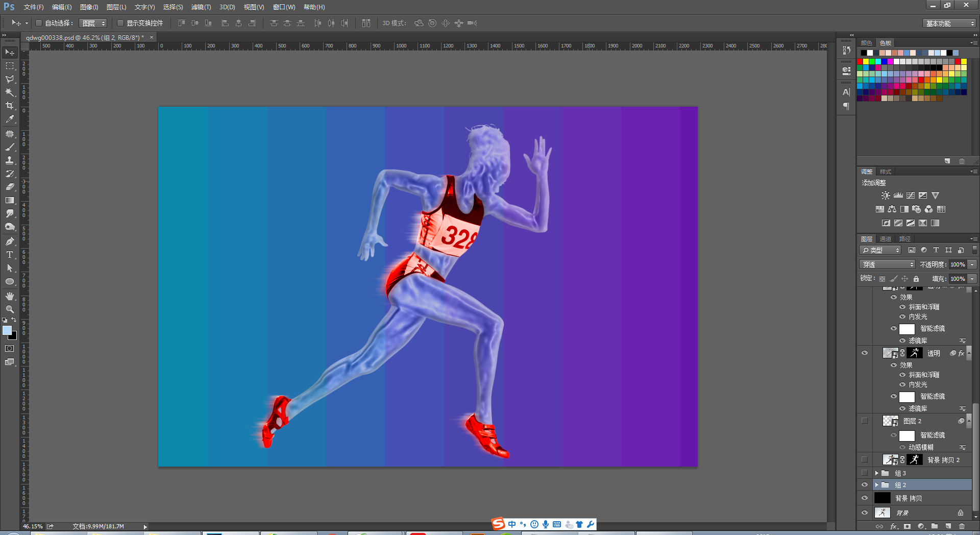980x535 pixels.
Task: Switch to the 颜色 panel tab
Action: (867, 43)
